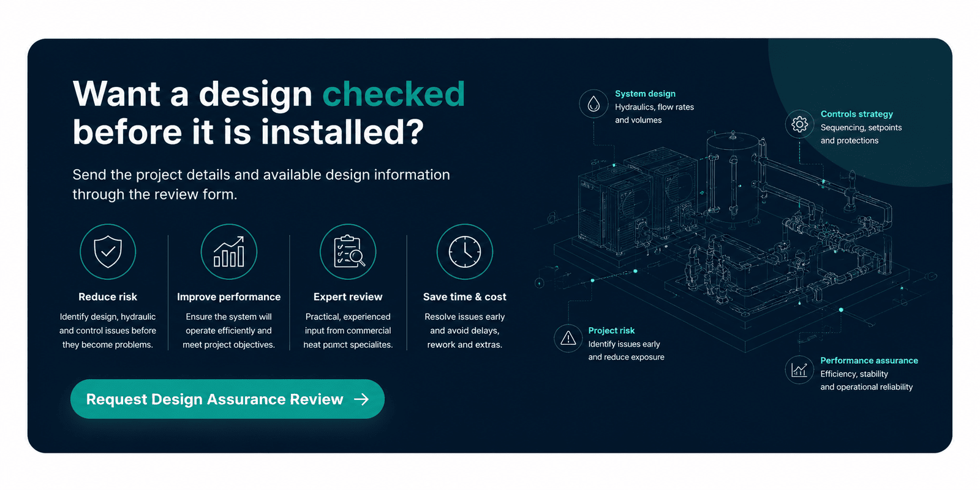Click "Identify issues early and reduce exposure" text

[626, 350]
